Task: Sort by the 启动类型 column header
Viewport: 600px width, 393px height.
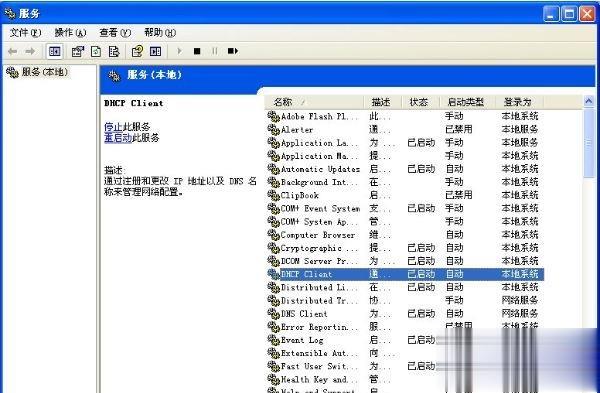Action: (x=467, y=102)
